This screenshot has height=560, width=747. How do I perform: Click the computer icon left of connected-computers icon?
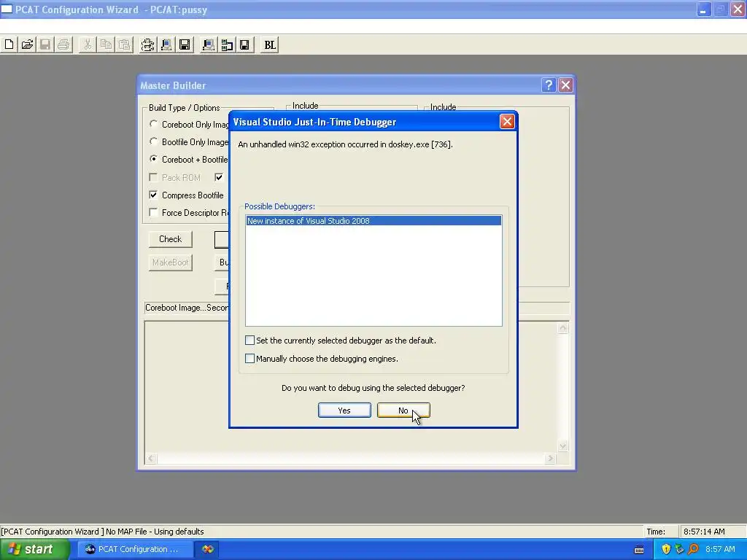[208, 44]
